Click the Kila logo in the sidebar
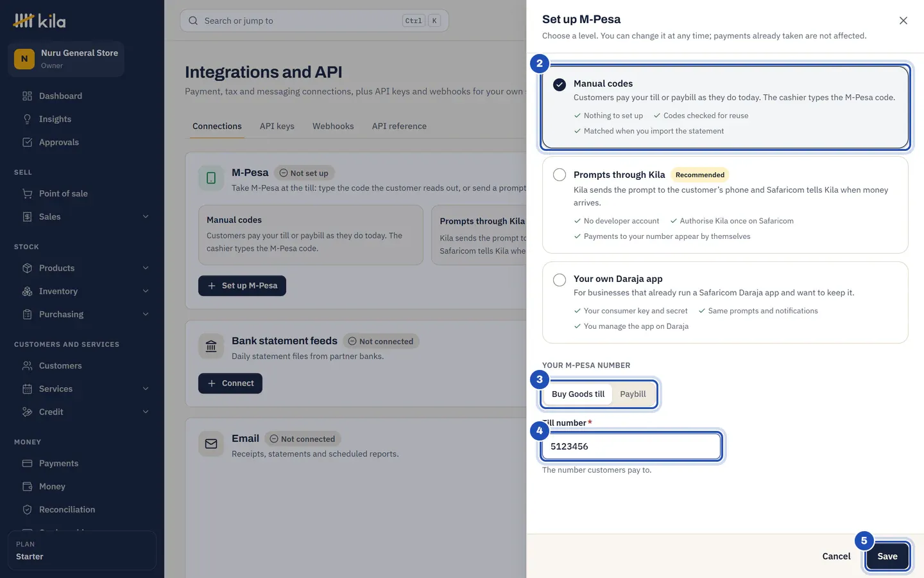This screenshot has width=924, height=578. [40, 21]
